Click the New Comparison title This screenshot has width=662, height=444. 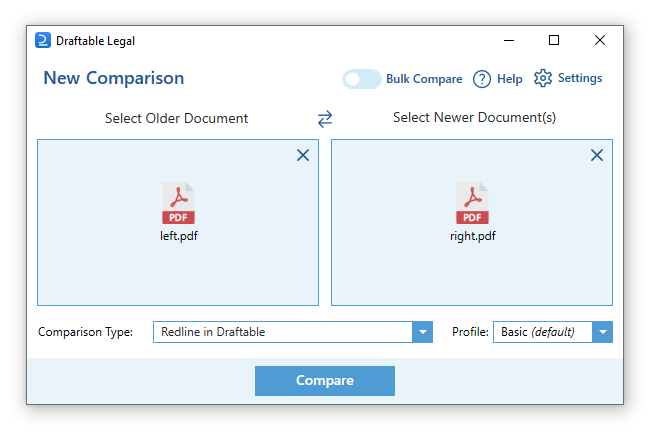(114, 78)
